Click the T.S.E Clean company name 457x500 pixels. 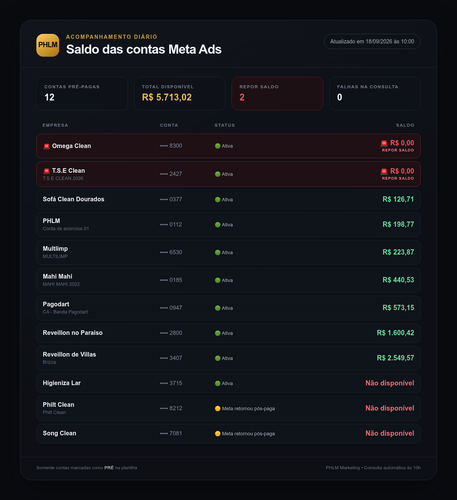[x=68, y=171]
